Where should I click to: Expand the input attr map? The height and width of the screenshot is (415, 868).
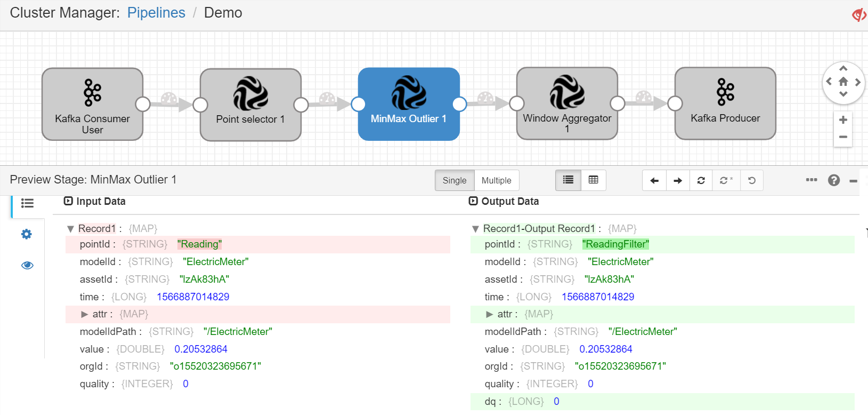point(84,314)
